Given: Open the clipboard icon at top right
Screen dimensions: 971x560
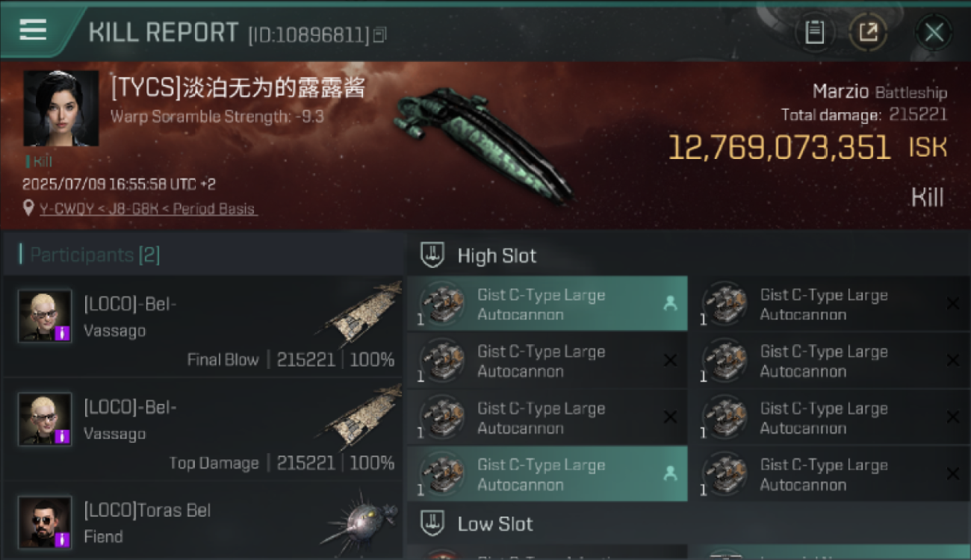Looking at the screenshot, I should pyautogui.click(x=814, y=32).
